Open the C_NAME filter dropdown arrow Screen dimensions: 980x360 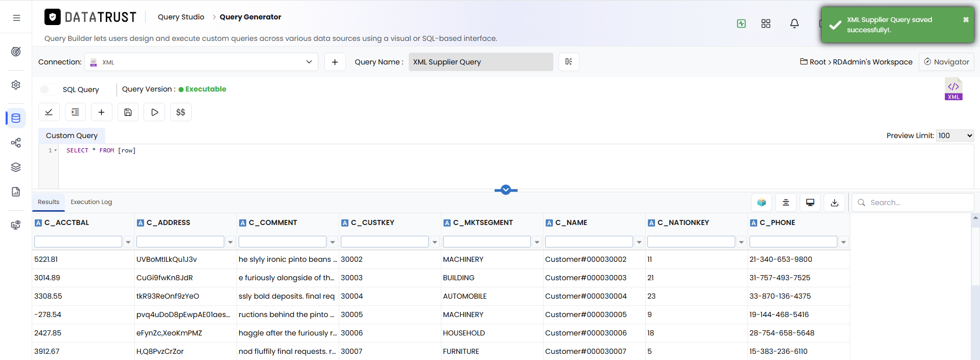tap(639, 242)
